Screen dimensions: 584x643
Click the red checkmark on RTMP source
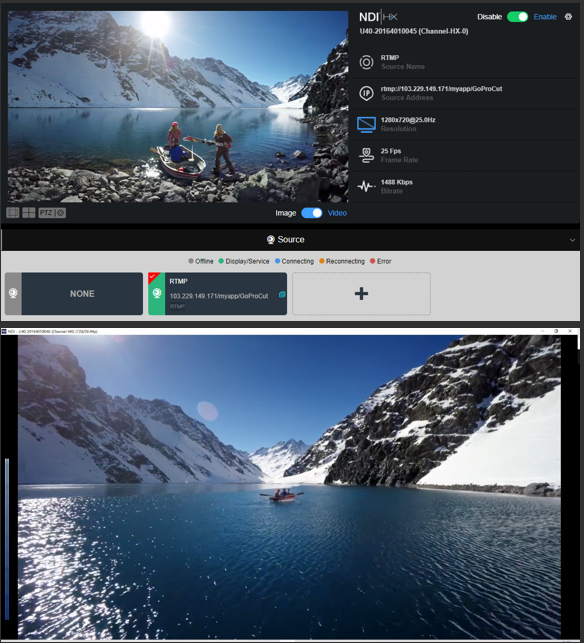tap(153, 277)
